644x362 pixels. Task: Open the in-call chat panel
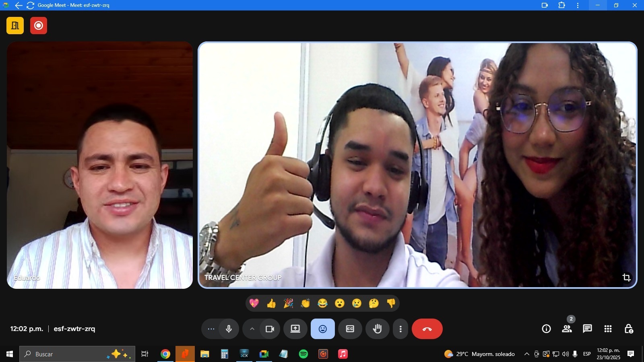click(x=587, y=329)
